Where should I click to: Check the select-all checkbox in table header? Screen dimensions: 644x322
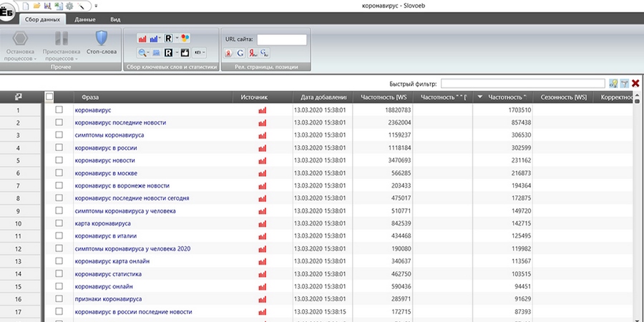[x=49, y=97]
